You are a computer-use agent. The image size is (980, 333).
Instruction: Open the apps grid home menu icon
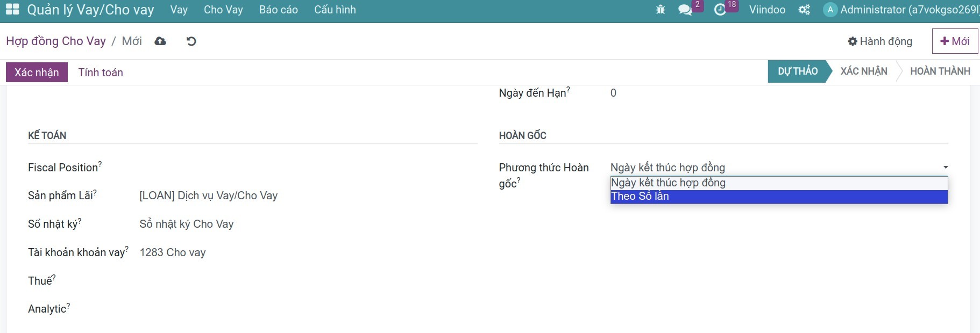(12, 9)
